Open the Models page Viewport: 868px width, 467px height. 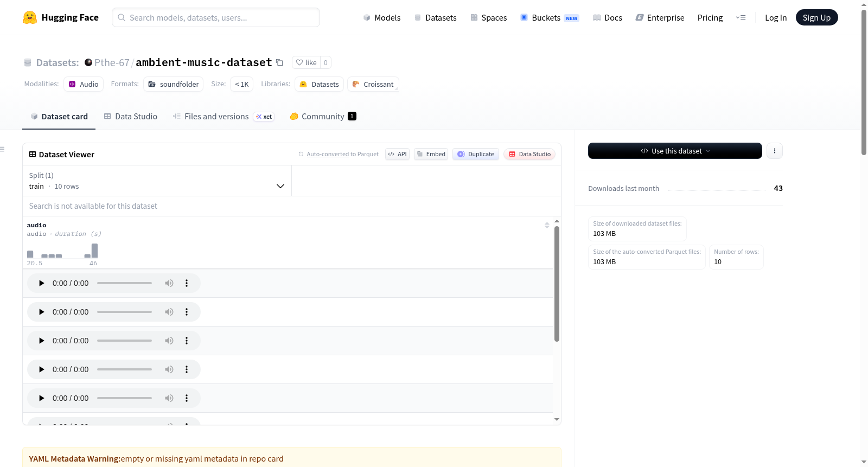click(x=382, y=17)
